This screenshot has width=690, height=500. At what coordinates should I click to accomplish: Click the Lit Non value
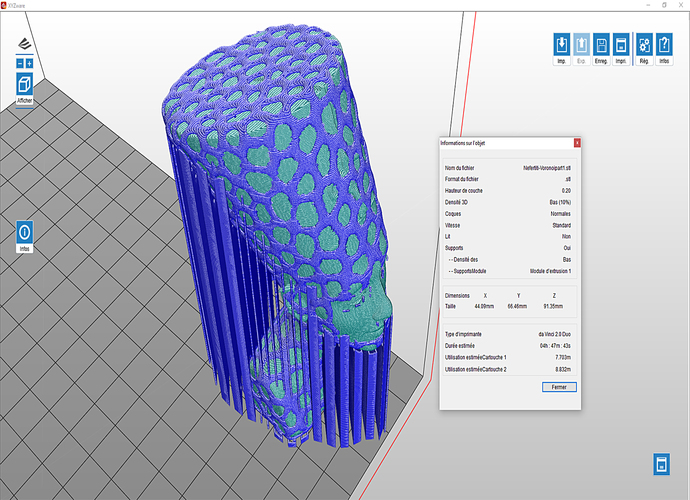[x=566, y=236]
